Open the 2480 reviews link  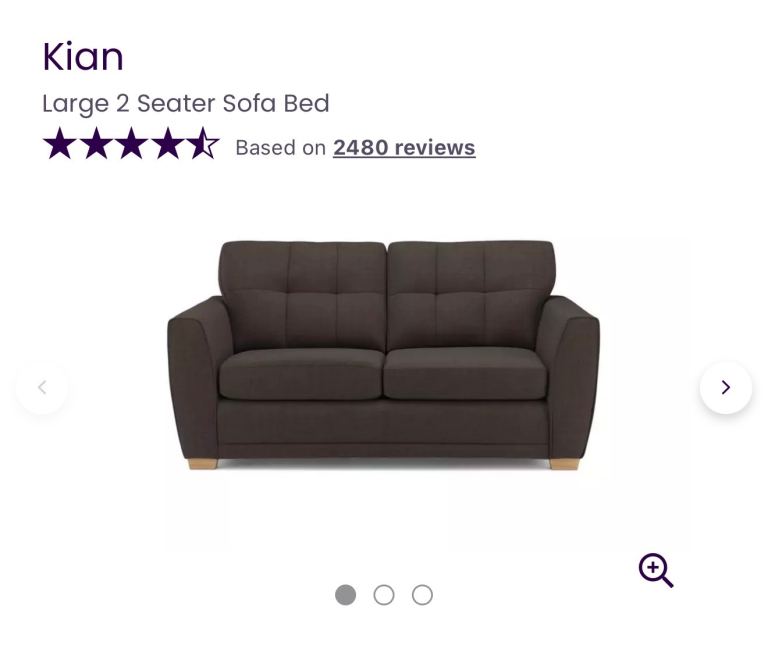(404, 148)
